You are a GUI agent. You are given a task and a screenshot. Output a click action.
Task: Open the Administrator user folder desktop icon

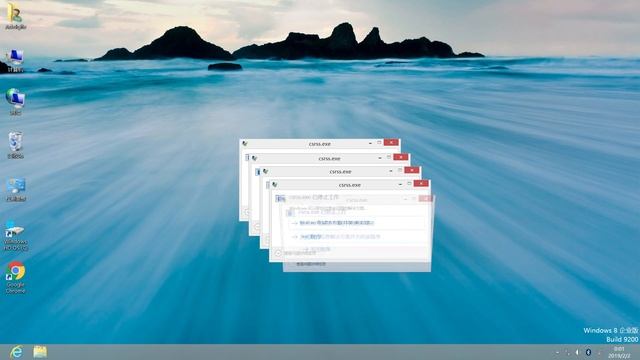16,16
